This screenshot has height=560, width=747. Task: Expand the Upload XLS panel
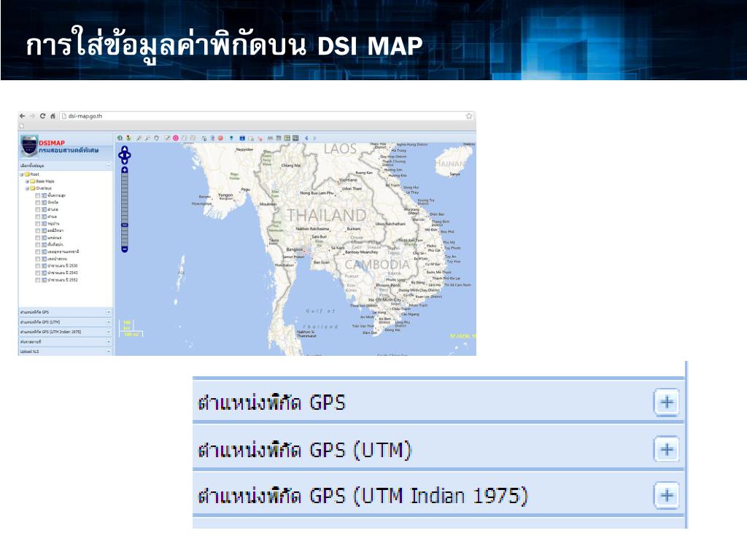pos(109,351)
